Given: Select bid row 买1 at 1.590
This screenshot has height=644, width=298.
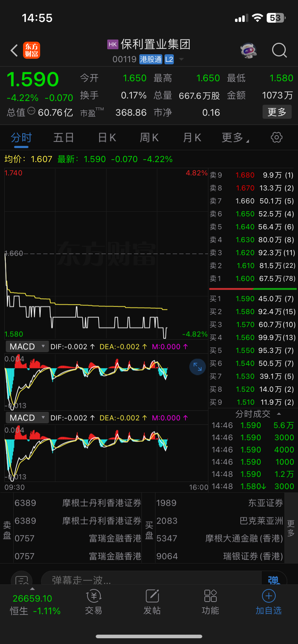Looking at the screenshot, I should pyautogui.click(x=252, y=299).
